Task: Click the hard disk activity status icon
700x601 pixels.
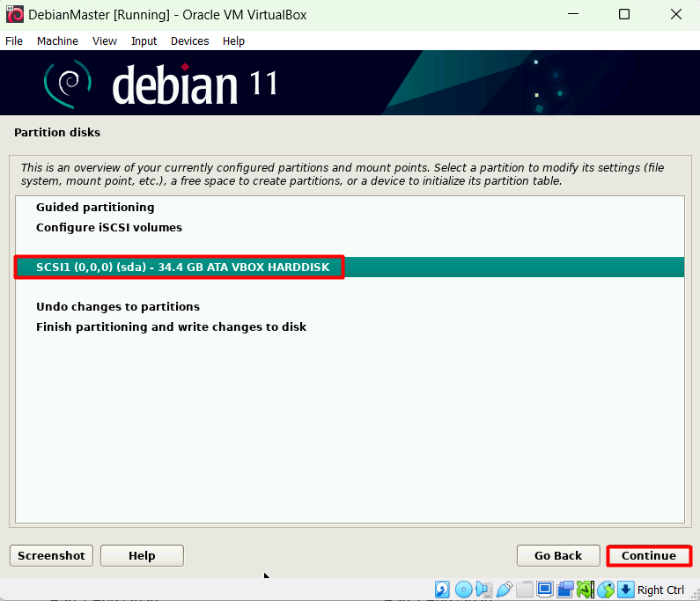Action: pos(442,590)
